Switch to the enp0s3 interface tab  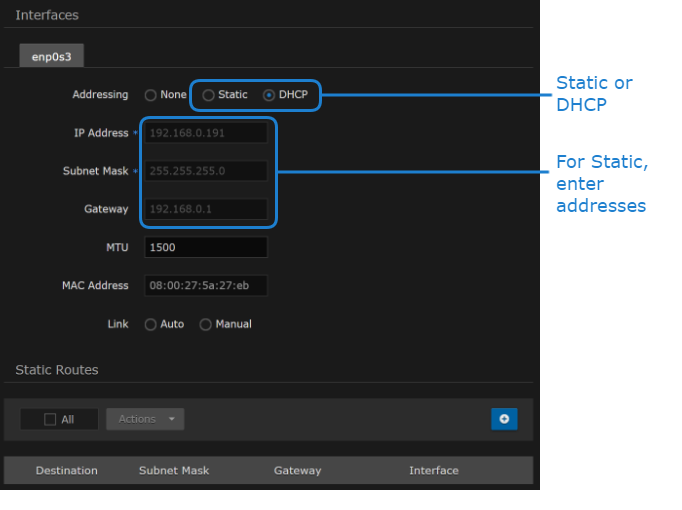[51, 57]
